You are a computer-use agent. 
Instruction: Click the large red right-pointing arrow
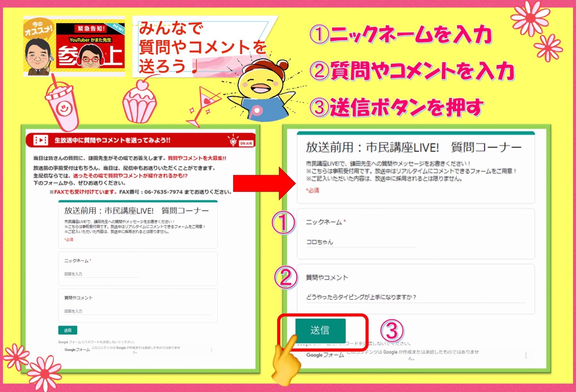click(x=264, y=183)
